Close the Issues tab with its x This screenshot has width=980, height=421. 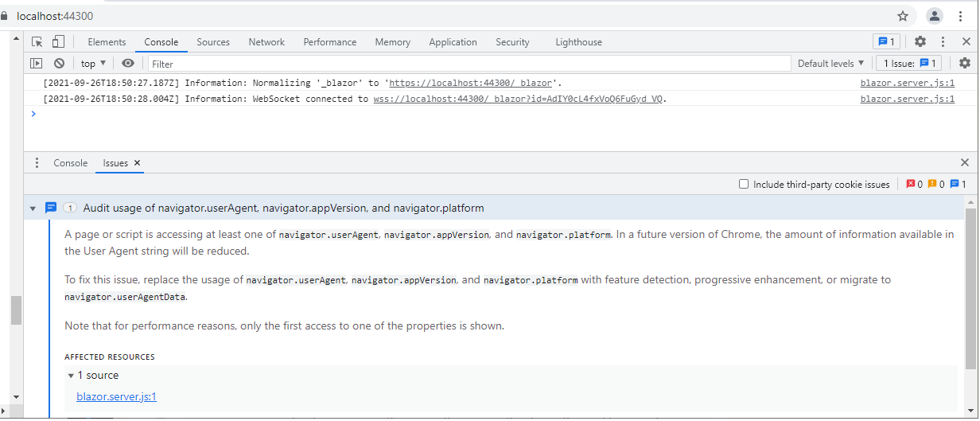pyautogui.click(x=138, y=163)
